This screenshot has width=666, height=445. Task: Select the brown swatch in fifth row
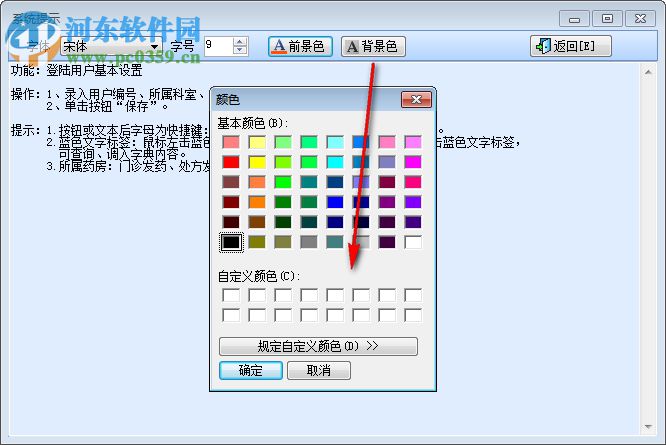tap(257, 222)
